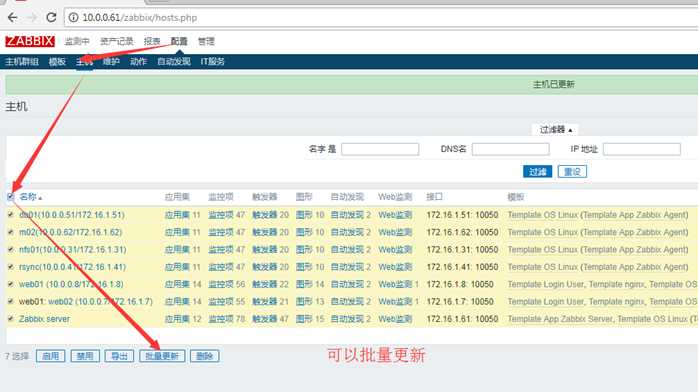698x392 pixels.
Task: Switch to the 自动发现 submenu tab
Action: (174, 61)
